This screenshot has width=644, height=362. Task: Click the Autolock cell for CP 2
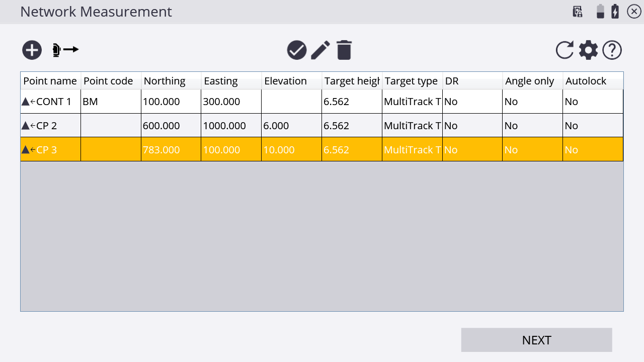[x=593, y=126]
